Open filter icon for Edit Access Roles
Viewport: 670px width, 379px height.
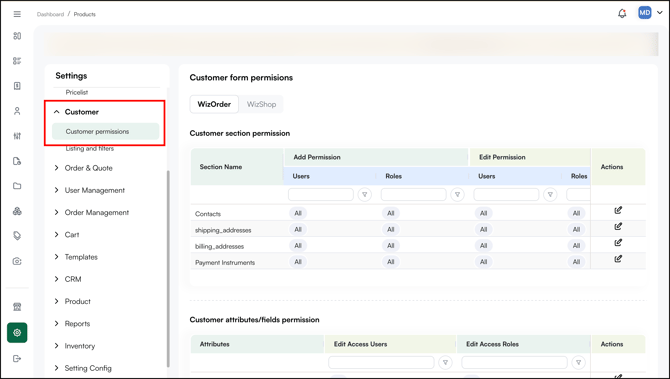[578, 362]
